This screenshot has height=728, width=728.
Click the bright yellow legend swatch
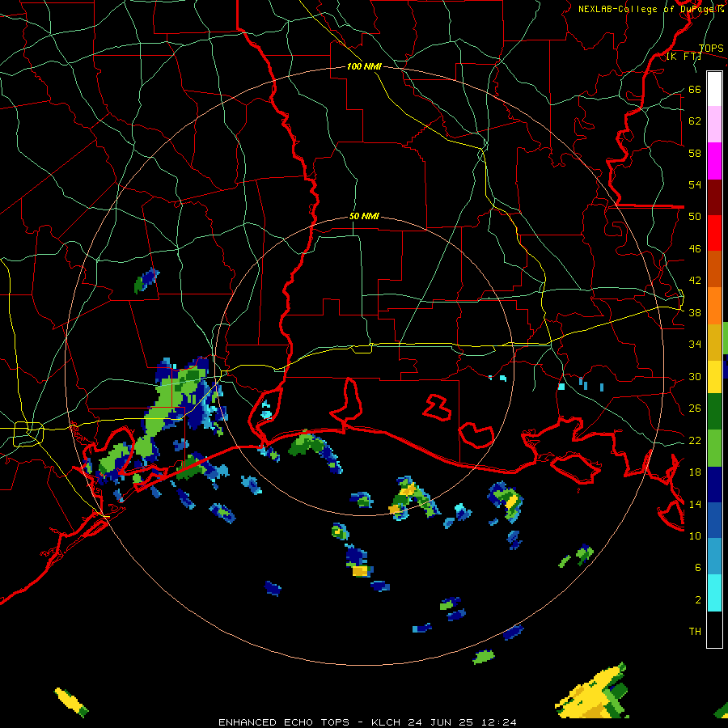tap(714, 376)
